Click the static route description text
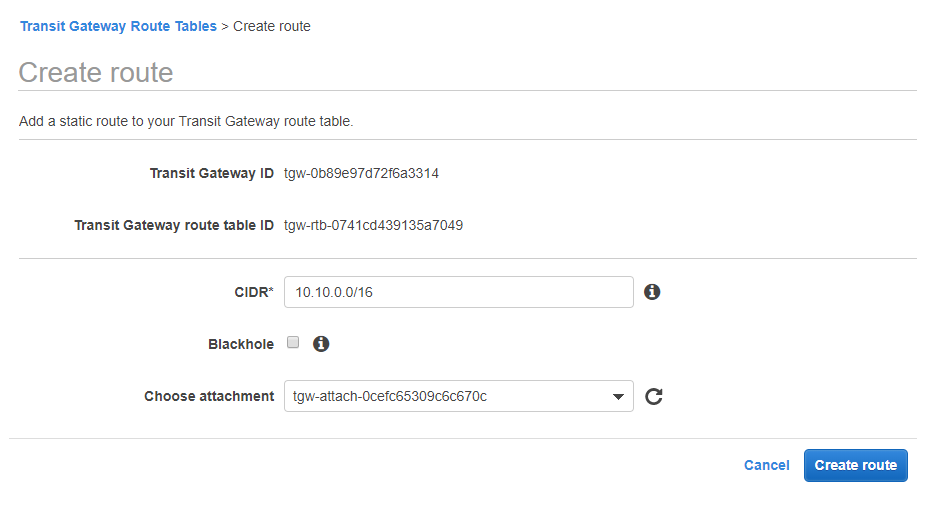The width and height of the screenshot is (926, 507). pyautogui.click(x=186, y=122)
